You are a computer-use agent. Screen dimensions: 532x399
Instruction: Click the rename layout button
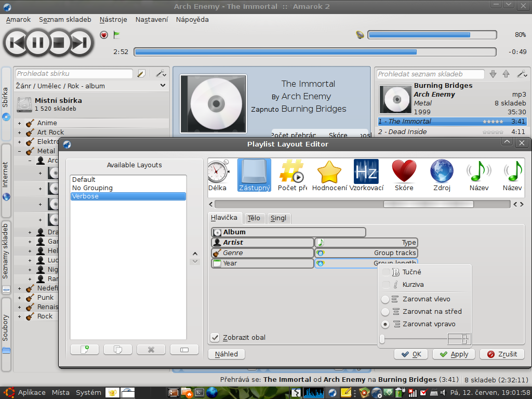(x=184, y=350)
